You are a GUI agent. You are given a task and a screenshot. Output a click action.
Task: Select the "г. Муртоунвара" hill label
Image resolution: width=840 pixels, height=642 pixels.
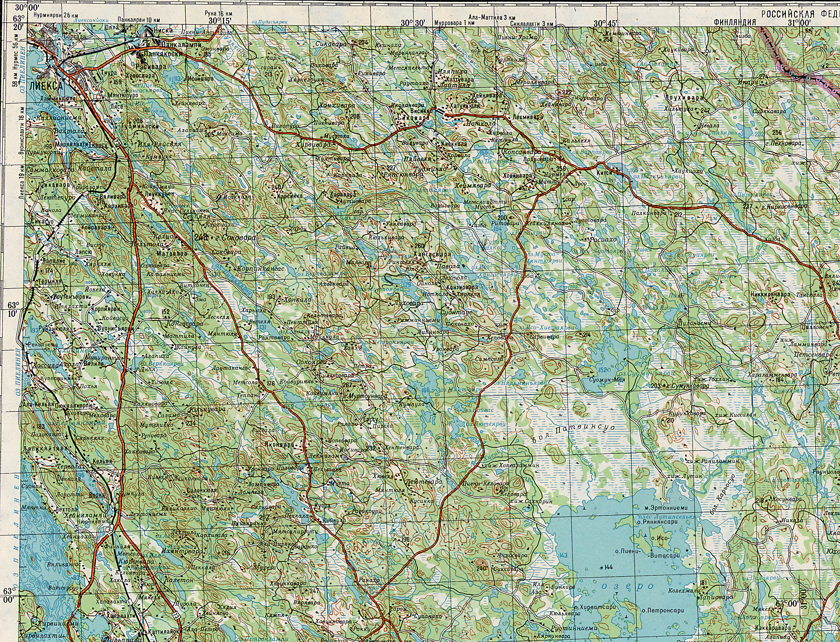point(365,397)
